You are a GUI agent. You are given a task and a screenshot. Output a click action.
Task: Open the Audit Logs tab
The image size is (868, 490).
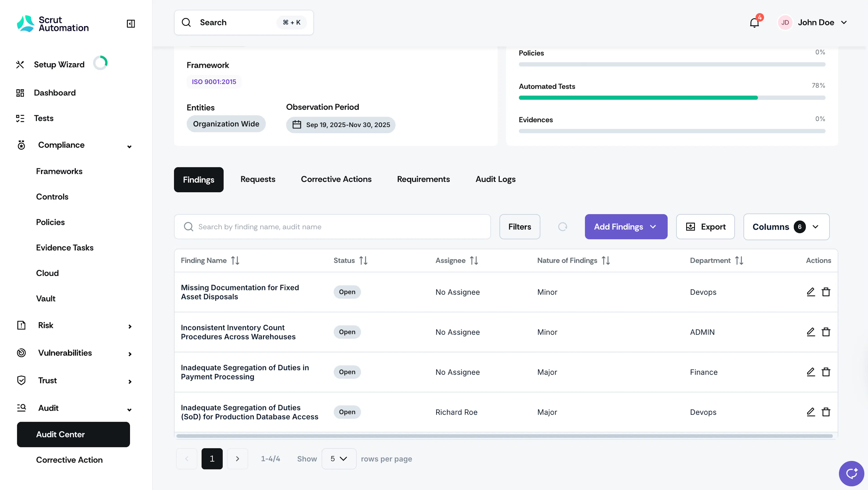(x=495, y=179)
